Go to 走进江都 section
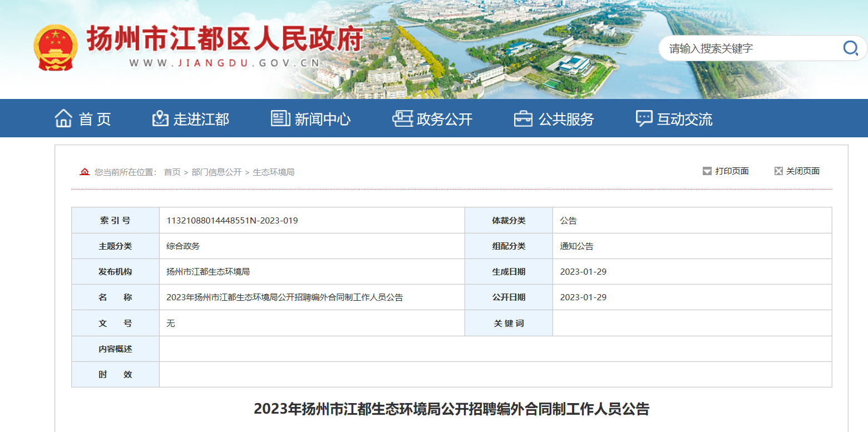The image size is (868, 432). tap(201, 119)
